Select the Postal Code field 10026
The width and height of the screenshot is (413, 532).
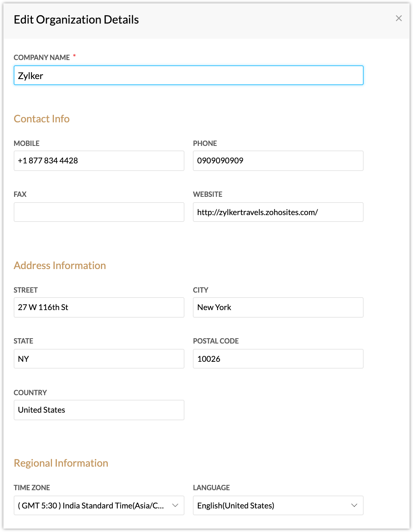coord(278,359)
